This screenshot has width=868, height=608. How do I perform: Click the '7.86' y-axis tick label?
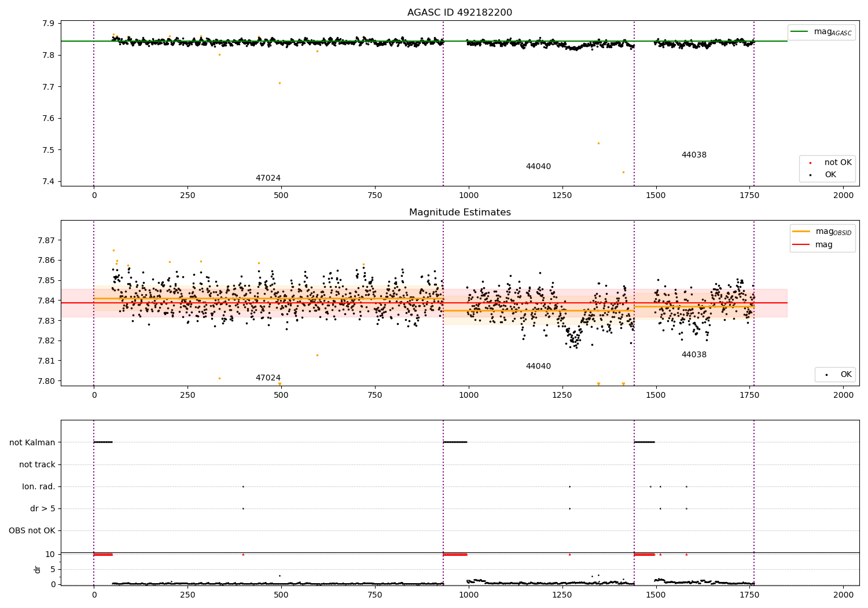46,261
